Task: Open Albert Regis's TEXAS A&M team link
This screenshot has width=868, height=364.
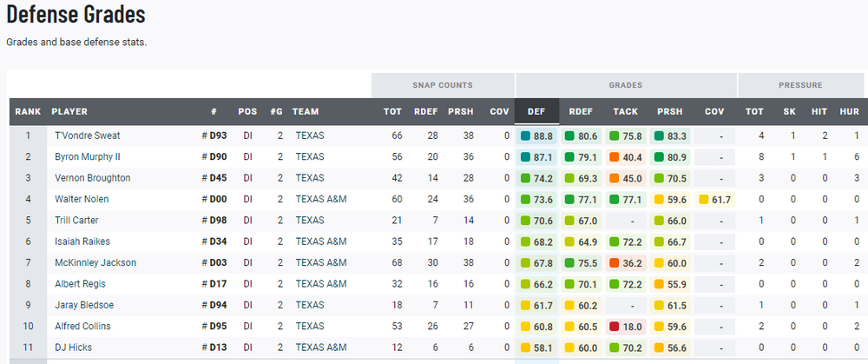Action: tap(321, 284)
